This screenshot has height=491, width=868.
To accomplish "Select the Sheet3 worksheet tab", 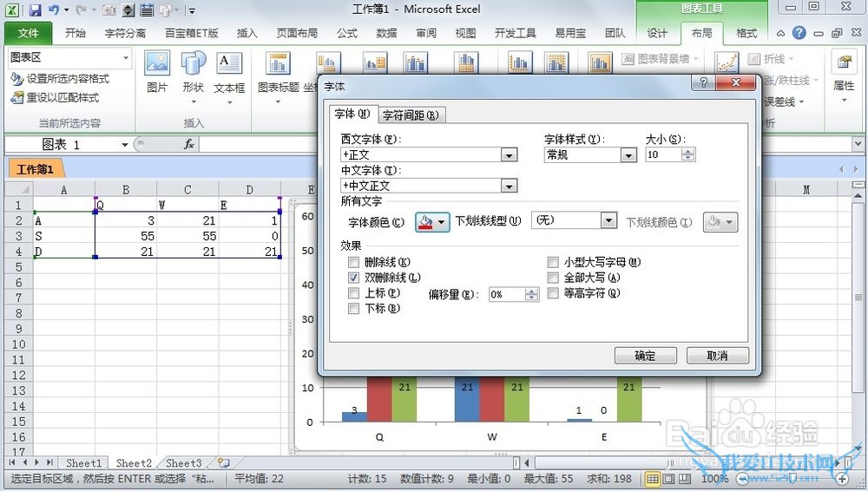I will (x=183, y=463).
